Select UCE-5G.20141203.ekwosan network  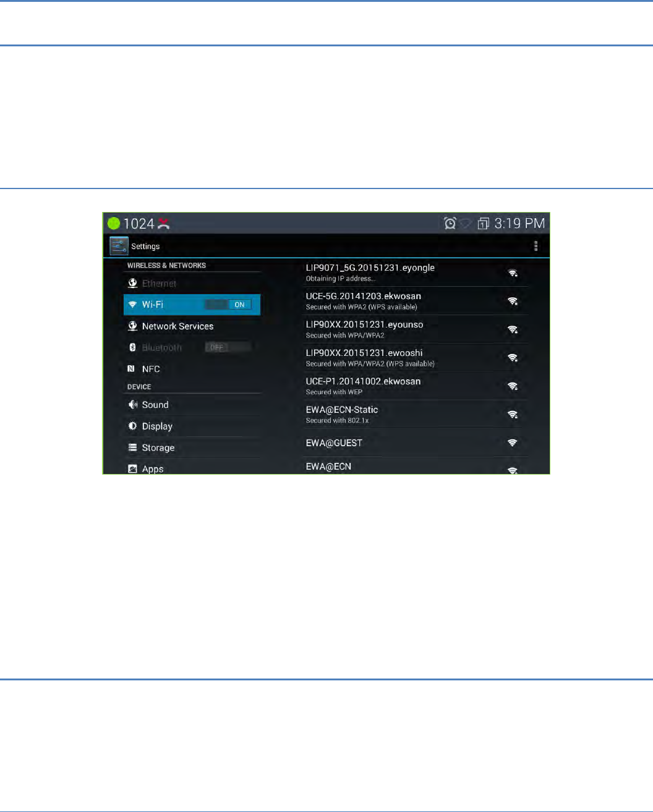[416, 301]
